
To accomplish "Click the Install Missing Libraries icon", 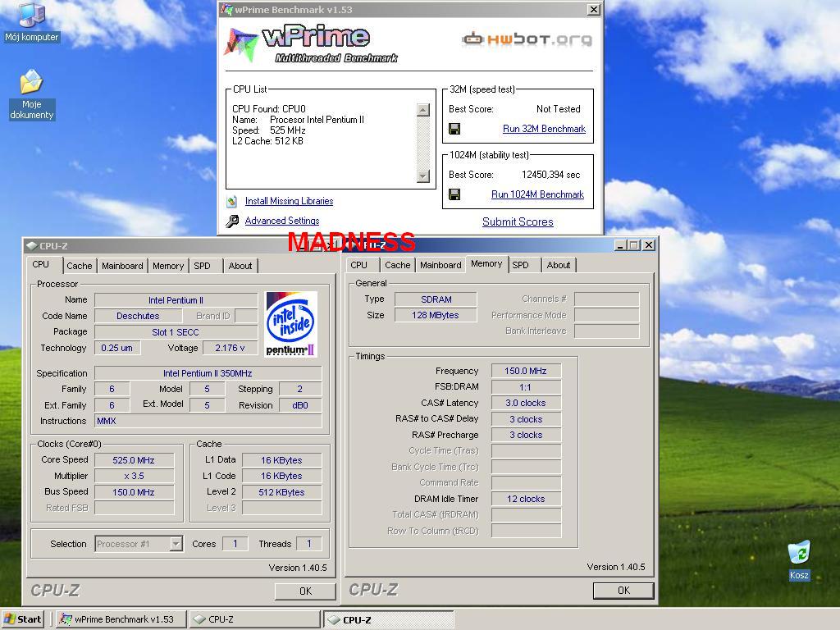I will (232, 202).
